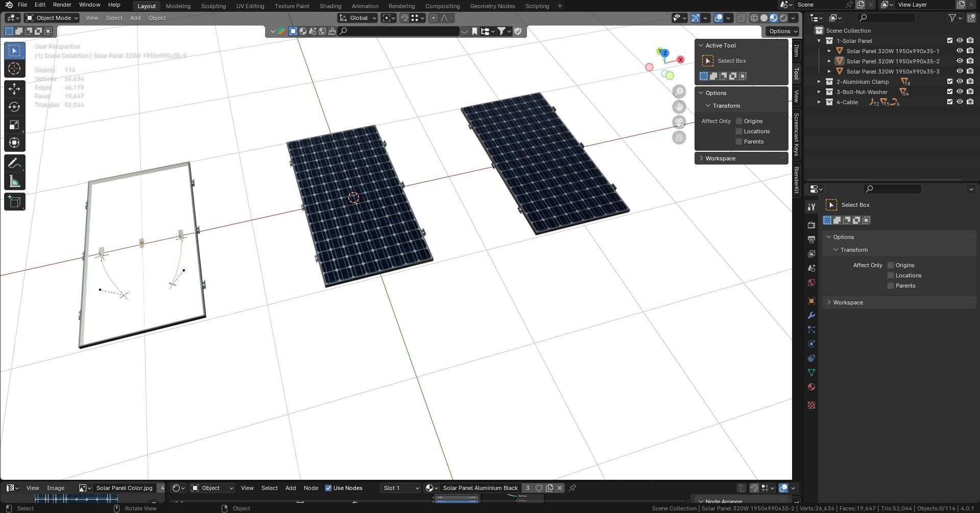980x513 pixels.
Task: Open the Global transform orientation dropdown
Action: [x=358, y=18]
